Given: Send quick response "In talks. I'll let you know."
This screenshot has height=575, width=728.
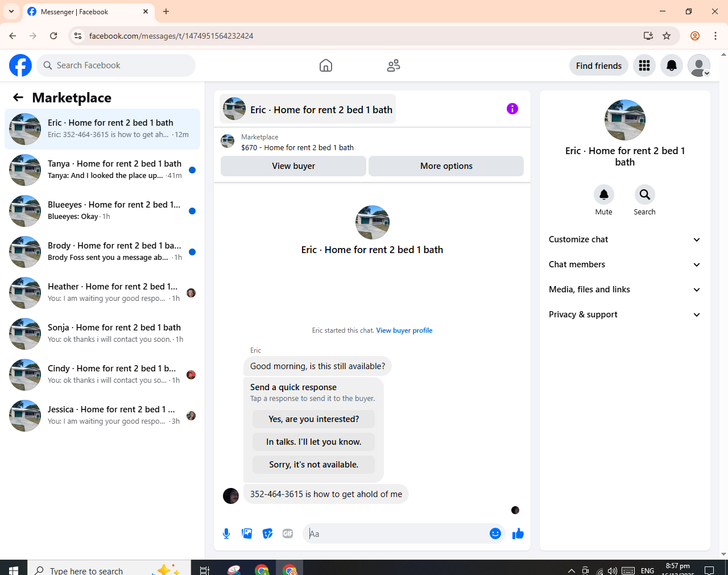Looking at the screenshot, I should click(314, 442).
